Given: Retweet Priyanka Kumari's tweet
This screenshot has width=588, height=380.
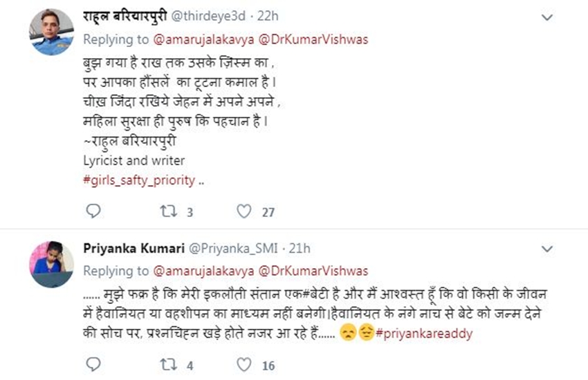Looking at the screenshot, I should coord(168,364).
